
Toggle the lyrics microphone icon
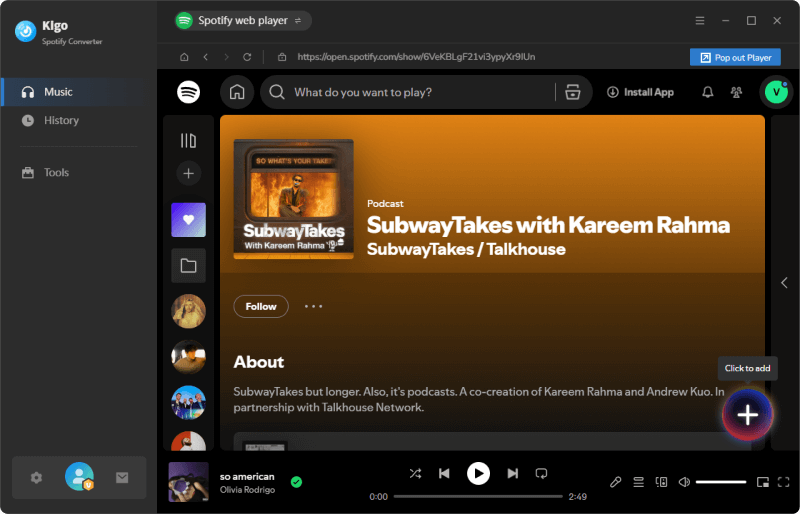pyautogui.click(x=616, y=482)
